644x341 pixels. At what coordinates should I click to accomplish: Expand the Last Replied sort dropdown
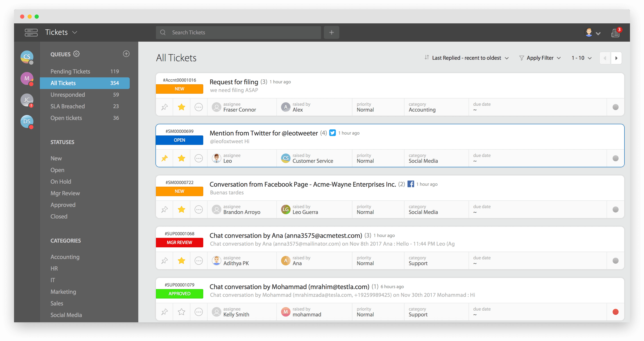tap(466, 58)
